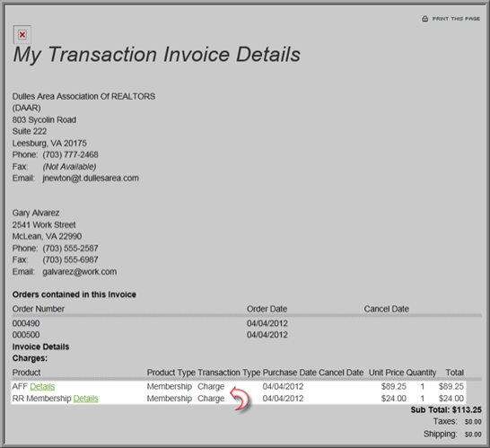Click the Order Number column header
The image size is (490, 448).
(x=39, y=309)
